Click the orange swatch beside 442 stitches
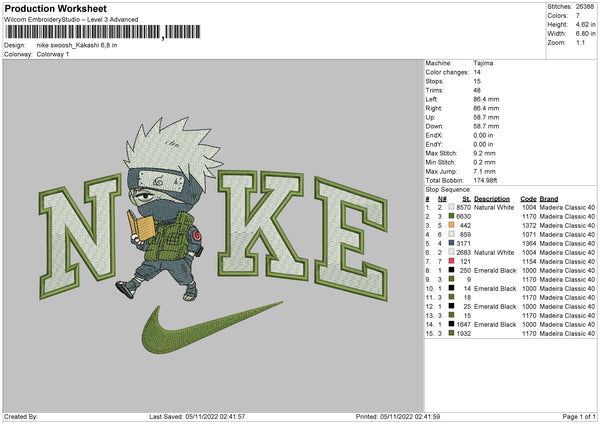Viewport: 600px width, 424px height. tap(452, 225)
